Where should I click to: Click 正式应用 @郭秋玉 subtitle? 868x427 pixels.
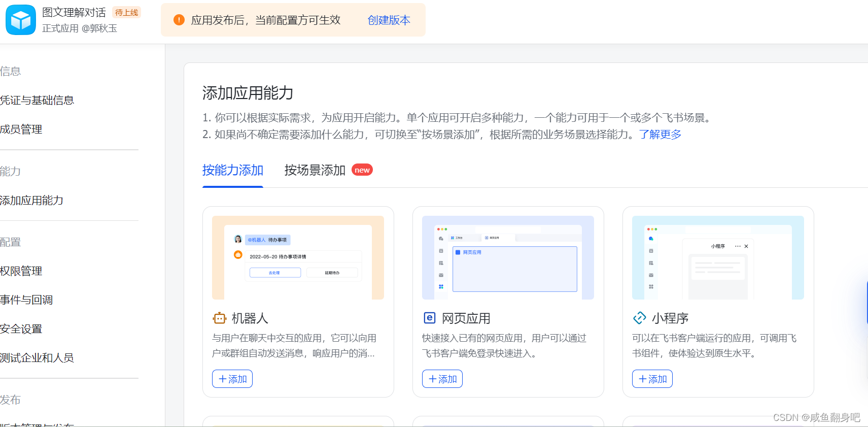click(80, 28)
